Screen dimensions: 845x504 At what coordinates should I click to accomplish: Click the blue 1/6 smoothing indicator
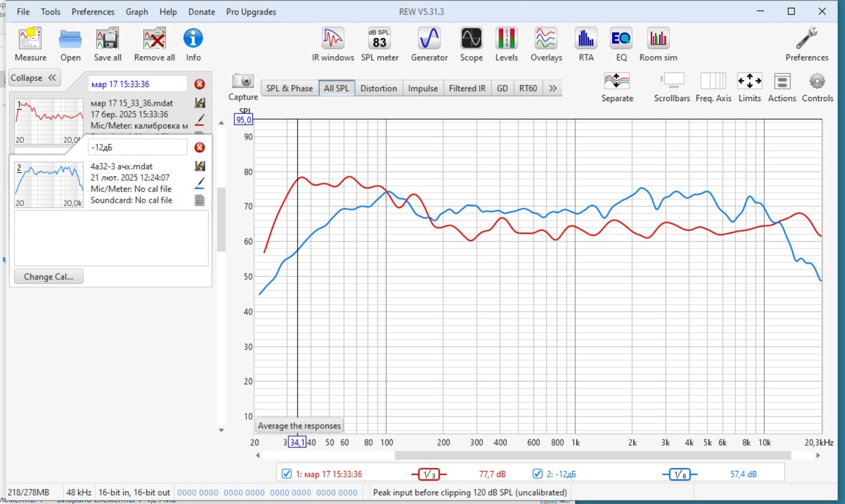(x=680, y=474)
